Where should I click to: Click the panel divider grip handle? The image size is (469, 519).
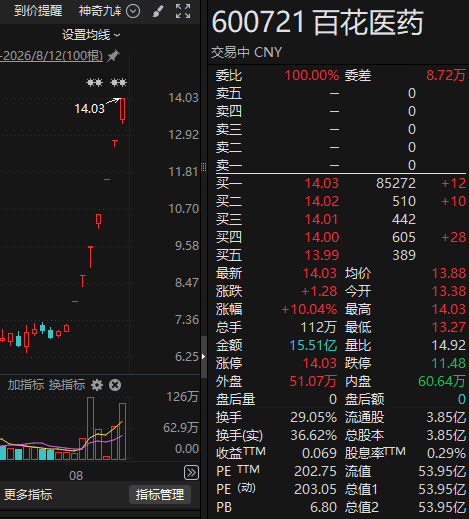(x=204, y=167)
